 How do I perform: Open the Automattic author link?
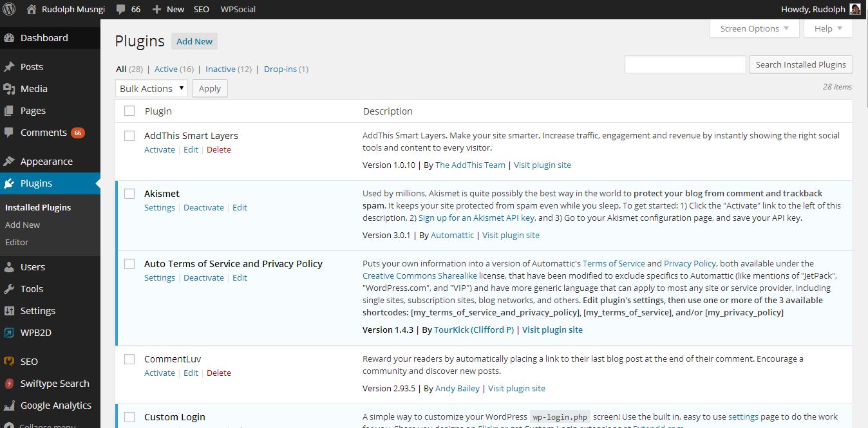pyautogui.click(x=452, y=235)
